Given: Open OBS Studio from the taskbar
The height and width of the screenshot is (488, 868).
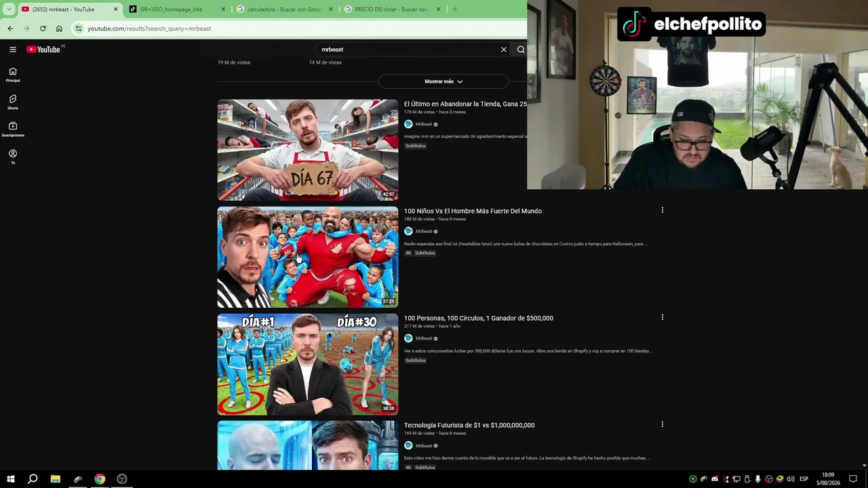Looking at the screenshot, I should click(122, 479).
